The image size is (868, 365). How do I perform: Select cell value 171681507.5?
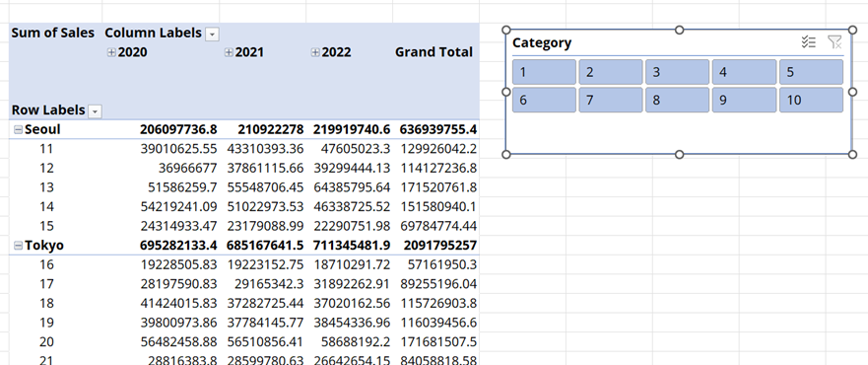(439, 341)
